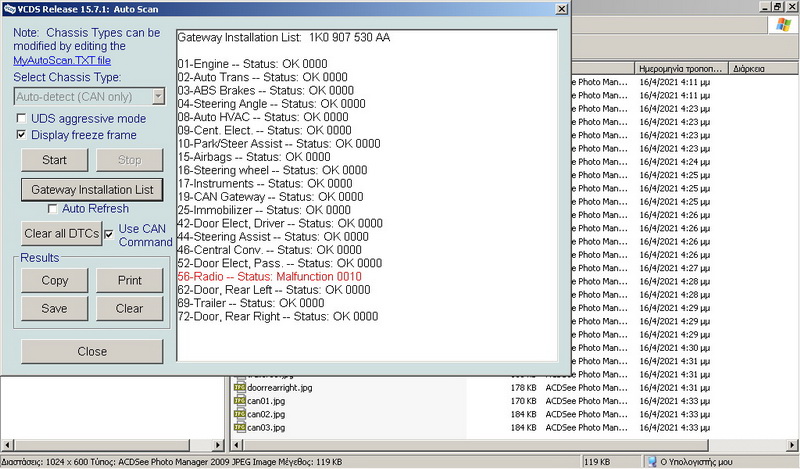This screenshot has height=469, width=800.
Task: Uncheck Display freeze frame
Action: pos(21,135)
